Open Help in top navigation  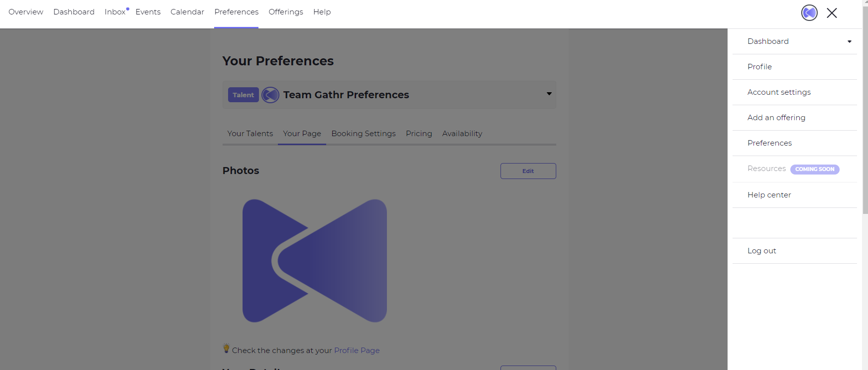(x=322, y=12)
